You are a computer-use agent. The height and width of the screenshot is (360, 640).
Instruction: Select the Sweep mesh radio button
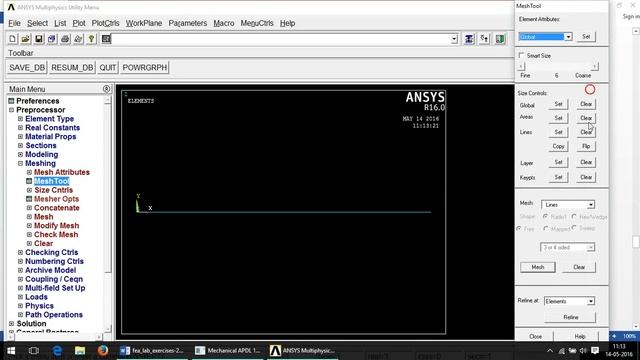(574, 228)
